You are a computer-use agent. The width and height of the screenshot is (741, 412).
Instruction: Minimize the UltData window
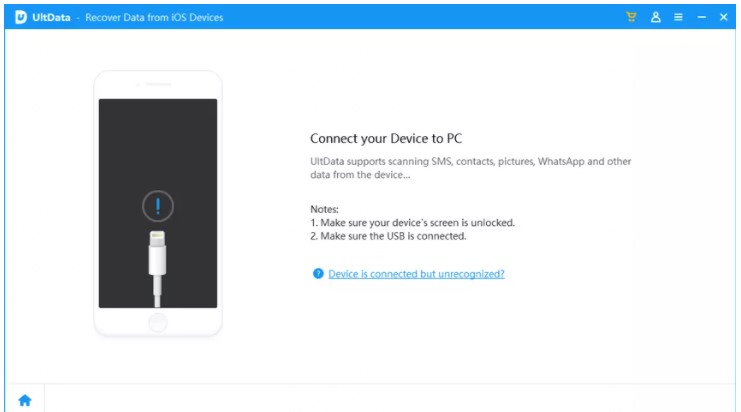tap(702, 17)
